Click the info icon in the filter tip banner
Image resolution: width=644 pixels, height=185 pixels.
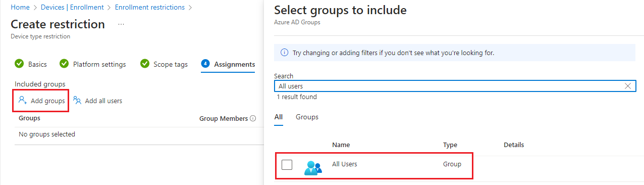(284, 53)
